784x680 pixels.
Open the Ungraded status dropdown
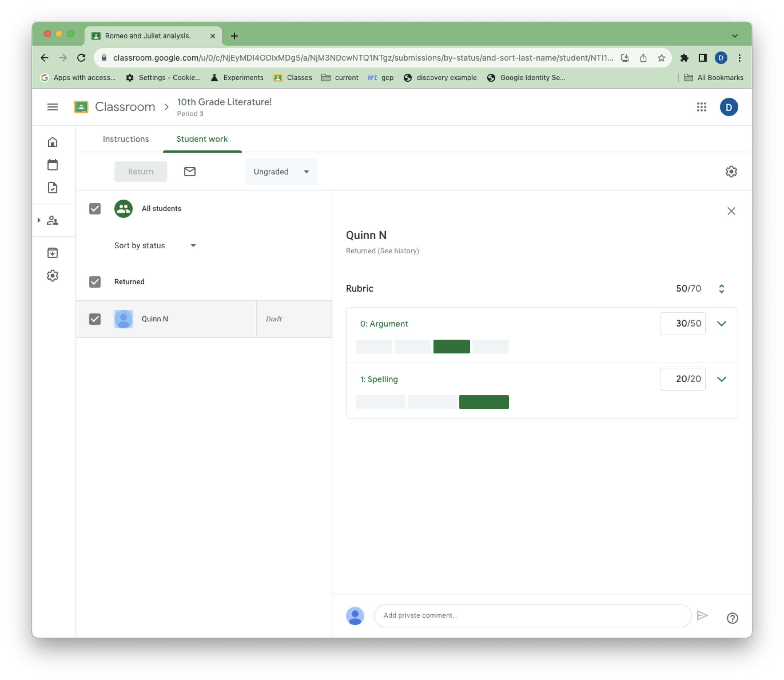[x=279, y=171]
